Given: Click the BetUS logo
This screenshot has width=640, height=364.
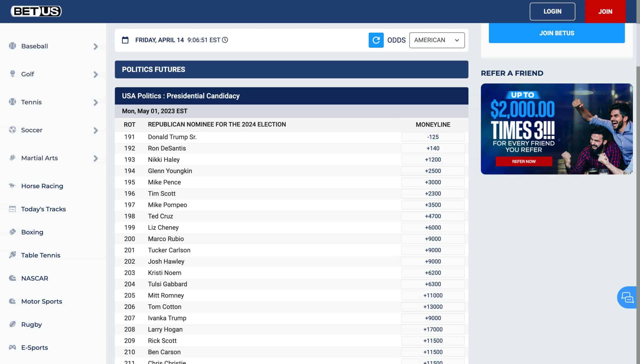Looking at the screenshot, I should tap(36, 11).
